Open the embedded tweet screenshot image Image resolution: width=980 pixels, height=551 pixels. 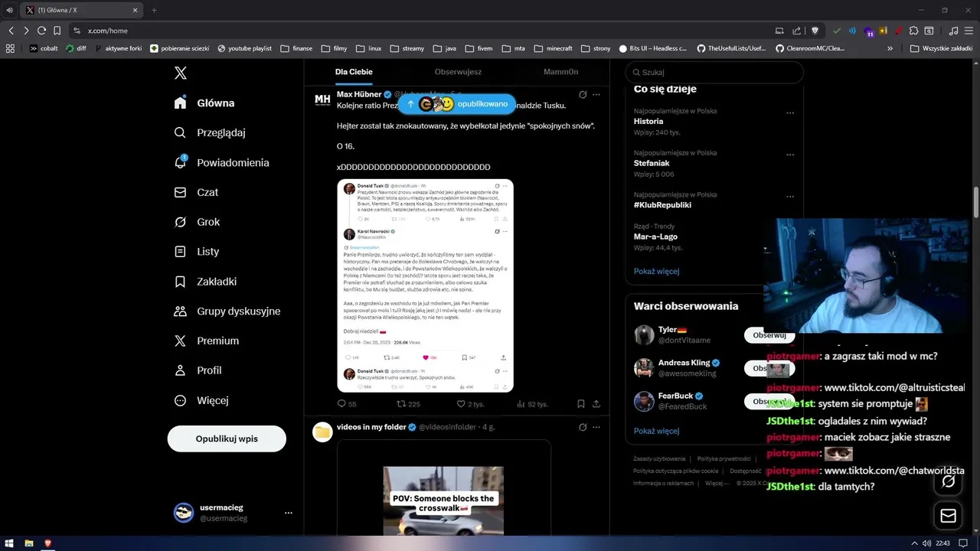point(425,285)
